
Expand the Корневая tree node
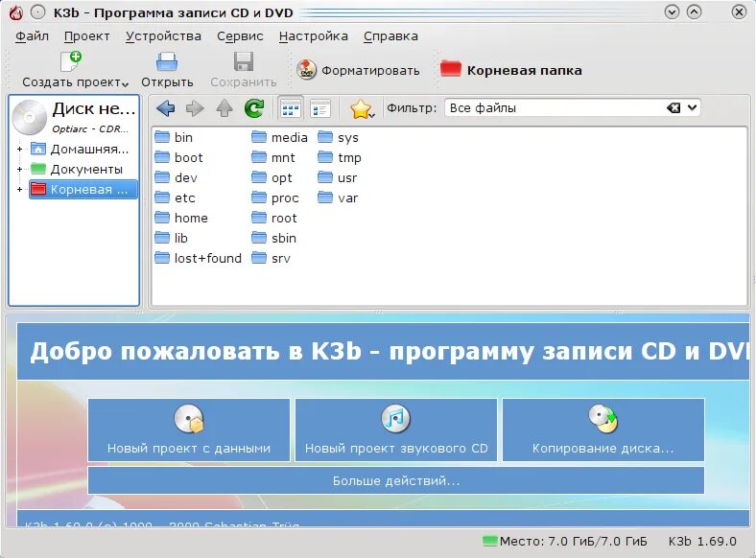tap(19, 190)
